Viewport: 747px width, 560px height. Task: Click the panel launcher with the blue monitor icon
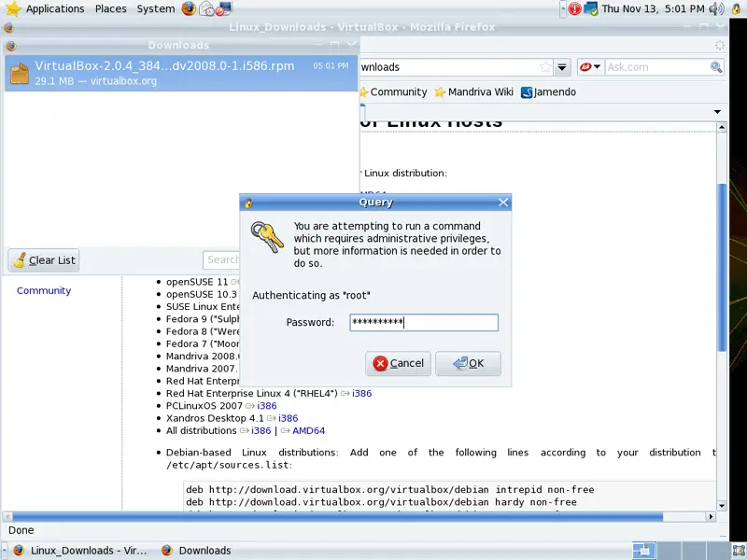click(223, 8)
